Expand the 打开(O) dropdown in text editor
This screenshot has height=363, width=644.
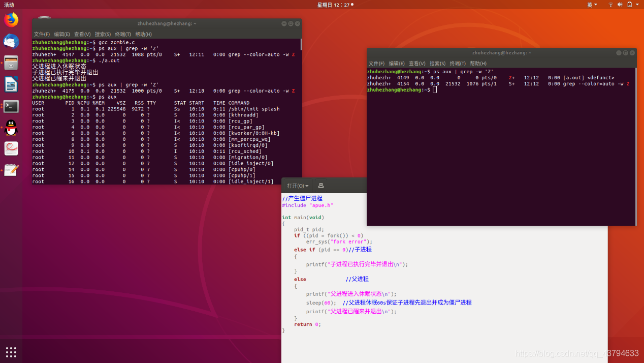coord(298,186)
